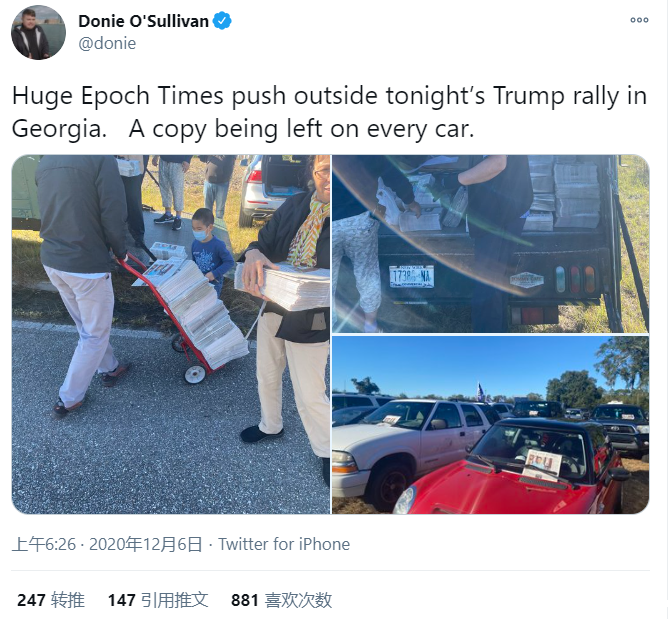This screenshot has width=668, height=619.
Task: Open the truck bed newspaper stacks photo
Action: coord(490,244)
